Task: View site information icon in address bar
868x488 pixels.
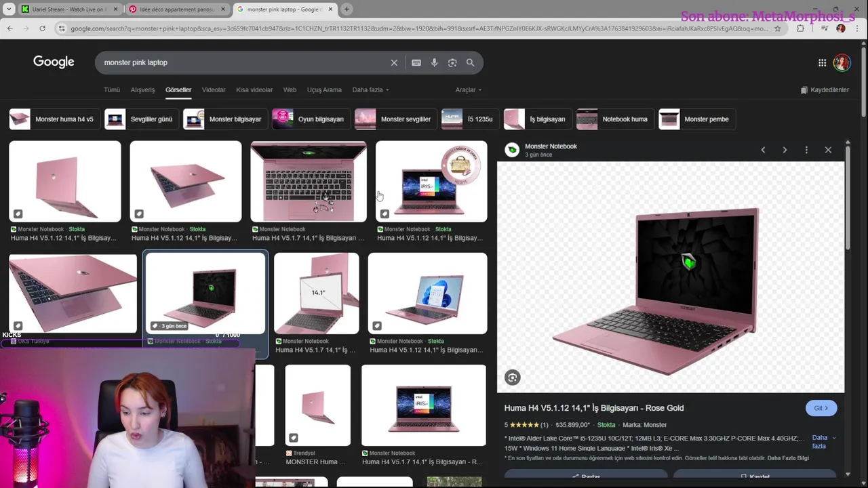Action: pos(61,28)
